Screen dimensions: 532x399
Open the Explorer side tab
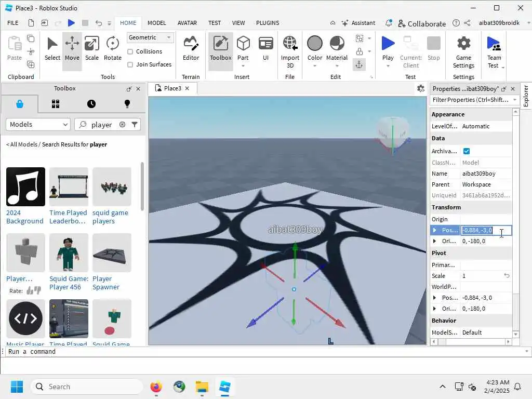[526, 96]
